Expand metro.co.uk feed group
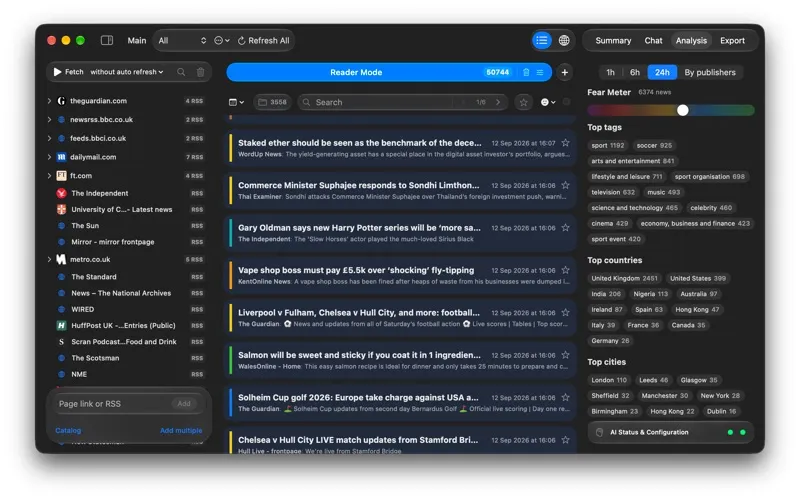This screenshot has height=500, width=800. coord(49,259)
